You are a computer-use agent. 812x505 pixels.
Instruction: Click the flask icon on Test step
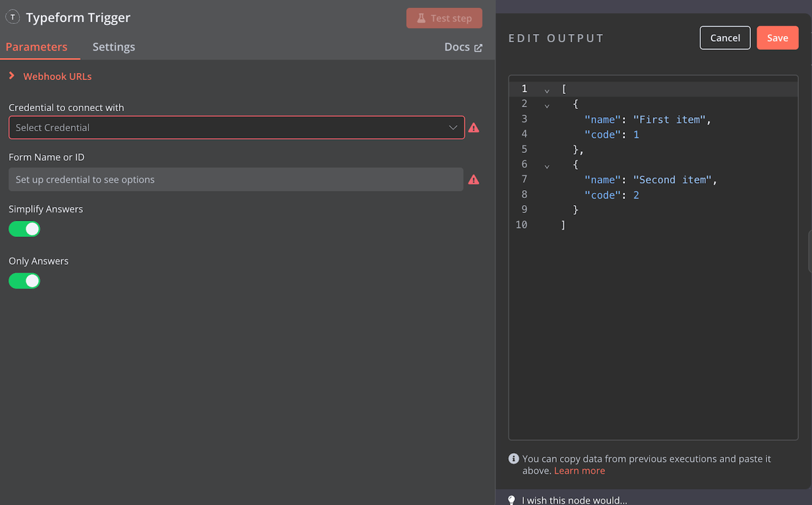tap(421, 18)
